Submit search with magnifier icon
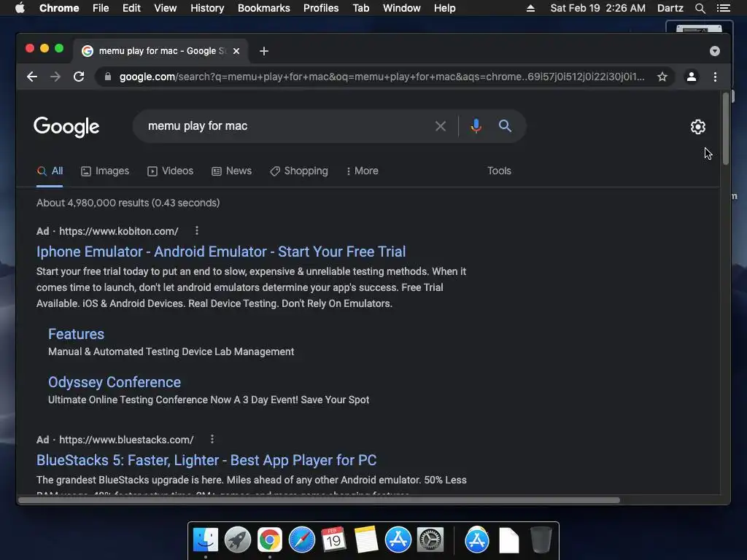The height and width of the screenshot is (560, 747). pyautogui.click(x=505, y=126)
